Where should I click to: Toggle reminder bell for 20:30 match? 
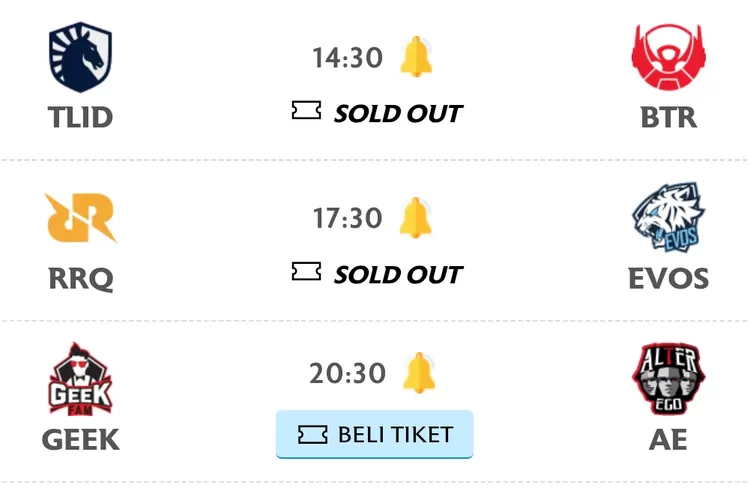point(419,374)
